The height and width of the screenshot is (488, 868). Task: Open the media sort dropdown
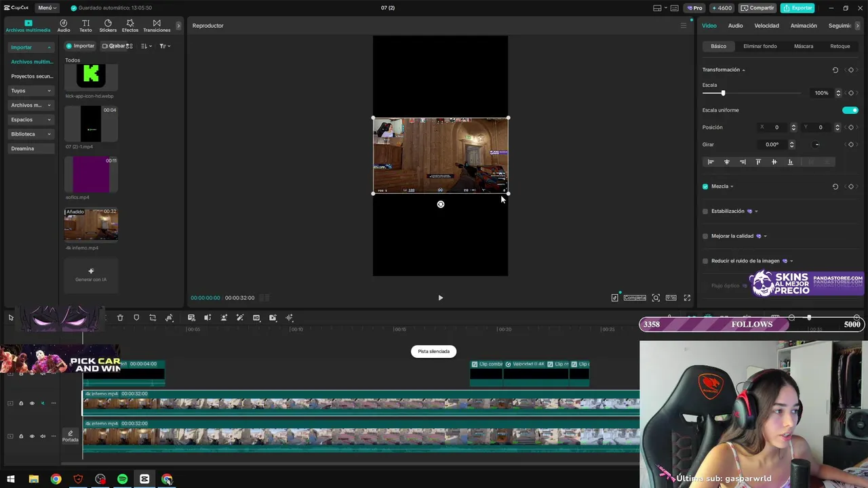click(146, 46)
